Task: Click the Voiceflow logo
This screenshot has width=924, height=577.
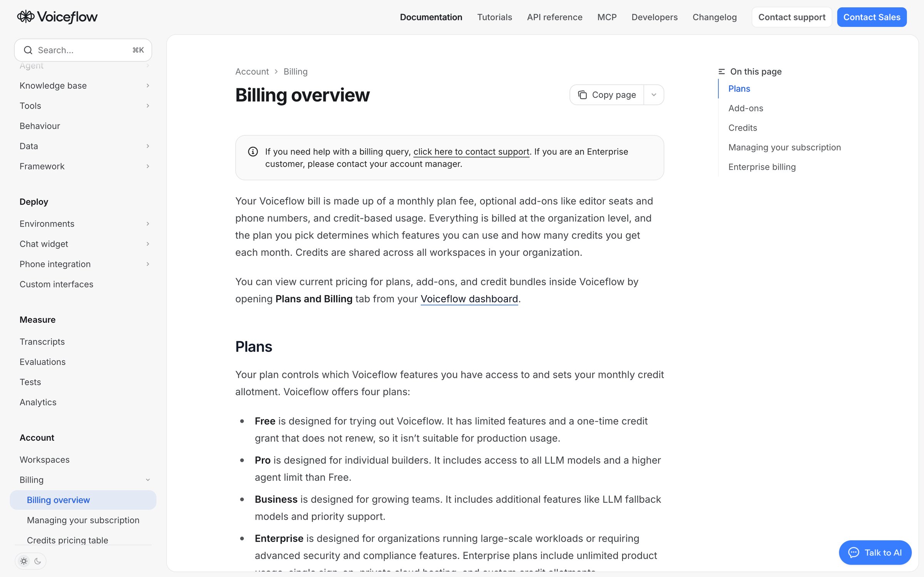Action: pyautogui.click(x=57, y=17)
